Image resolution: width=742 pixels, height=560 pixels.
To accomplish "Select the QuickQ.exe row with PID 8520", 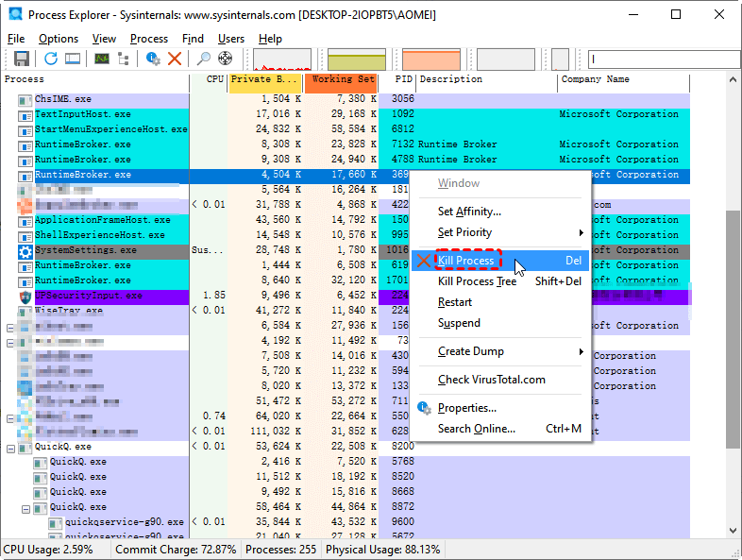I will tap(345, 477).
